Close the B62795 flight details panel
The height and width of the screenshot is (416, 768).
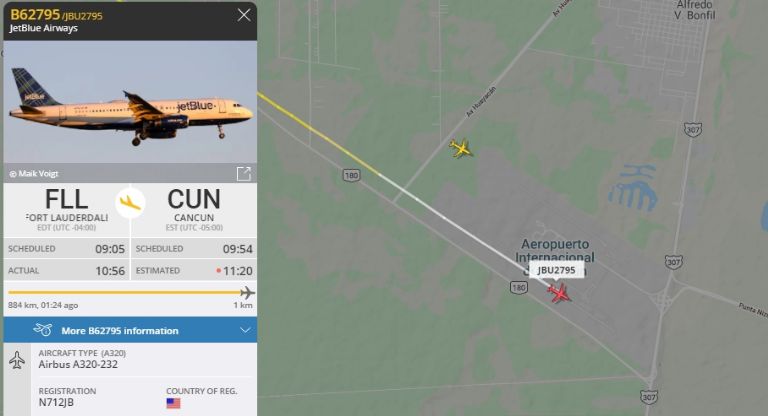(x=244, y=15)
